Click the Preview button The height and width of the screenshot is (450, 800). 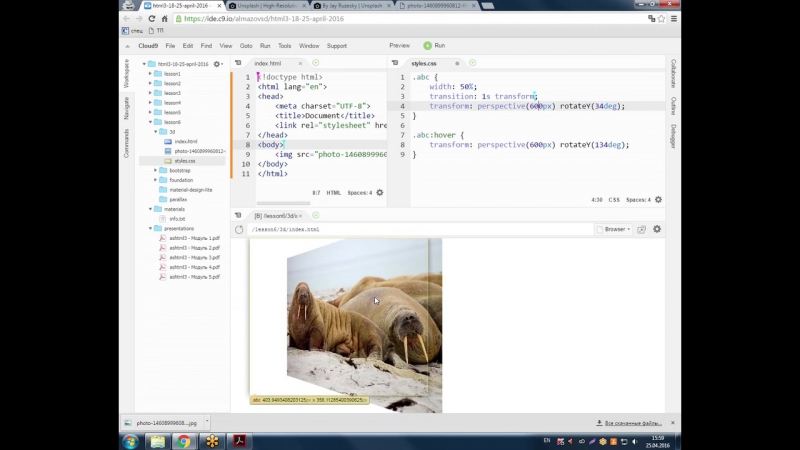coord(399,46)
